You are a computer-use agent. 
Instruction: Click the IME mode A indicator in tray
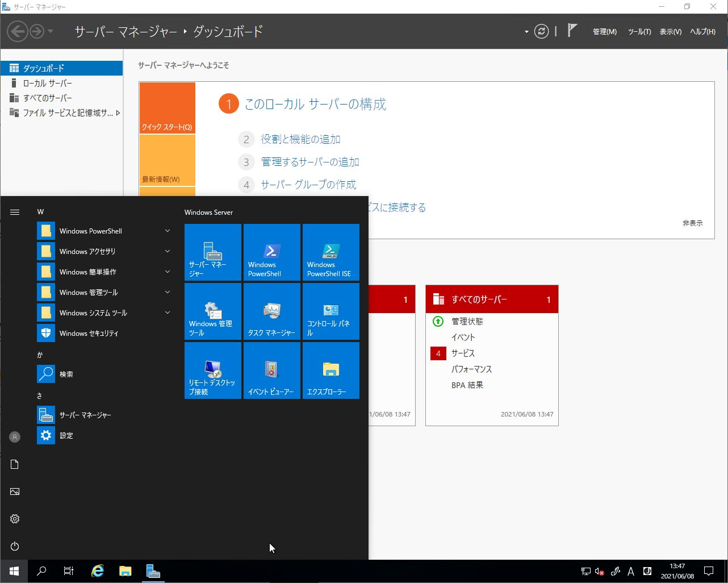pos(630,572)
